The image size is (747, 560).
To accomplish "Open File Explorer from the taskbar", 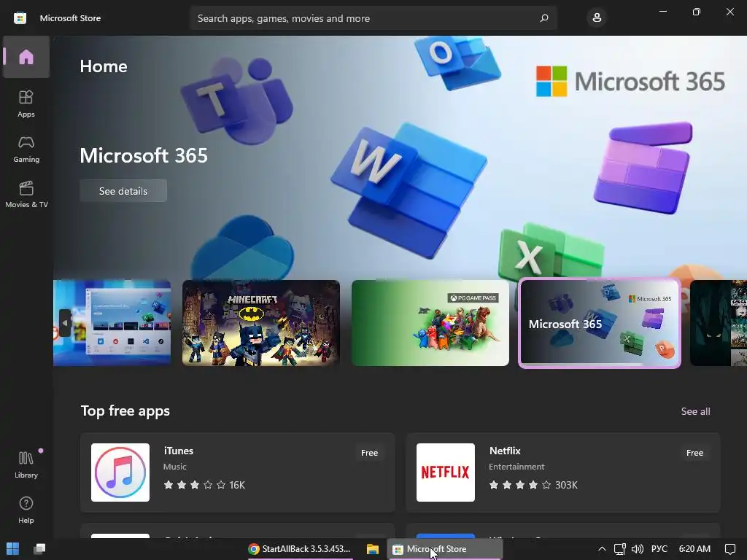I will (373, 549).
